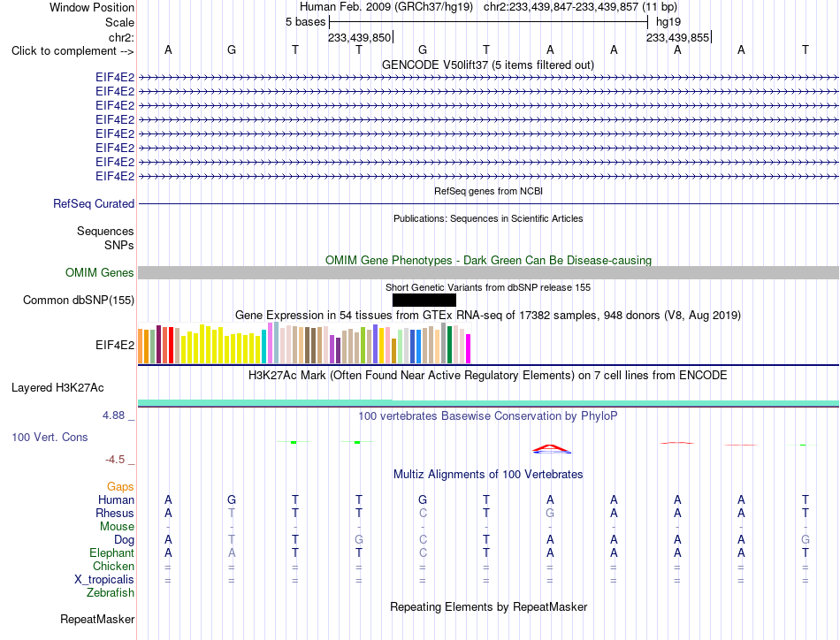This screenshot has width=840, height=640.
Task: Click the Gaps row label
Action: pos(120,486)
